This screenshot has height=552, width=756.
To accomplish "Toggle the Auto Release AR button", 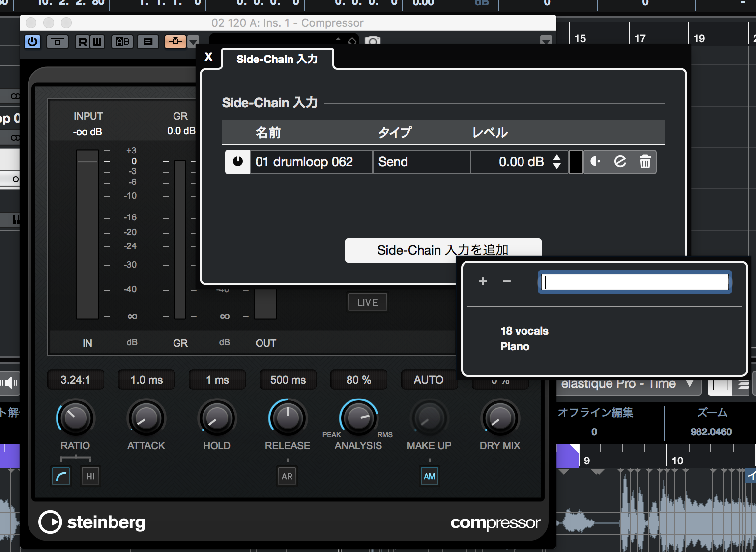I will (x=287, y=476).
